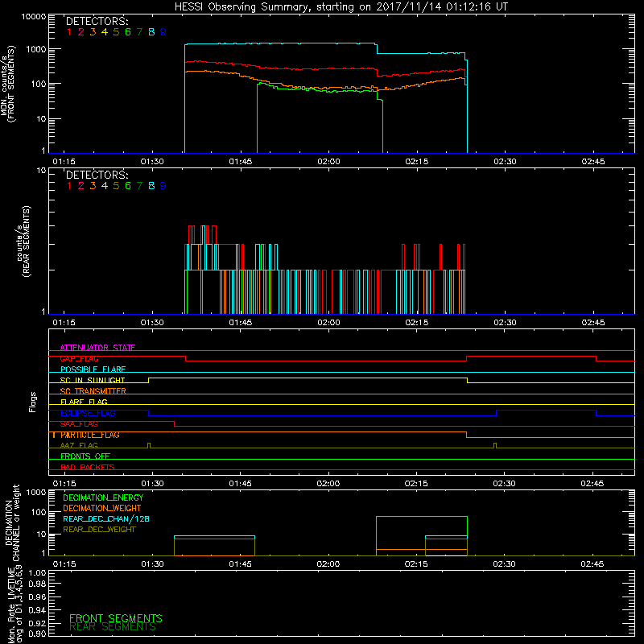Click the HESSI Observing Summary title text
644x644 pixels.
341,7
